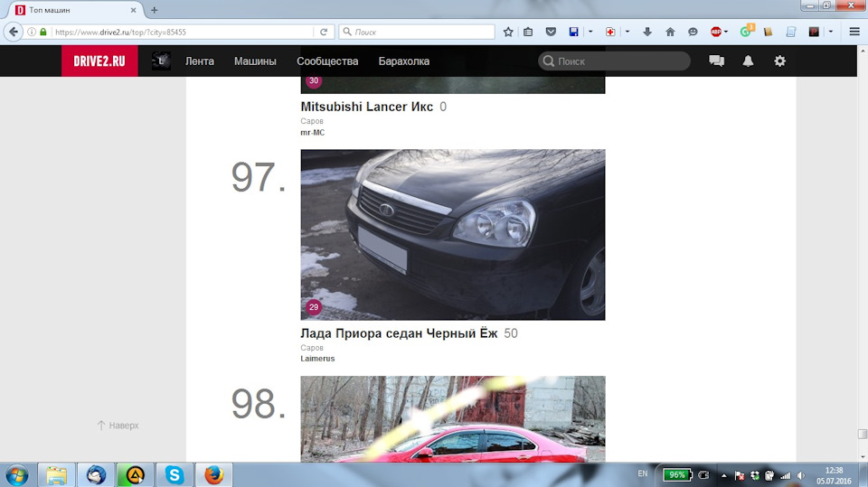
Task: Click the red cross clipboard extension icon
Action: coord(610,33)
